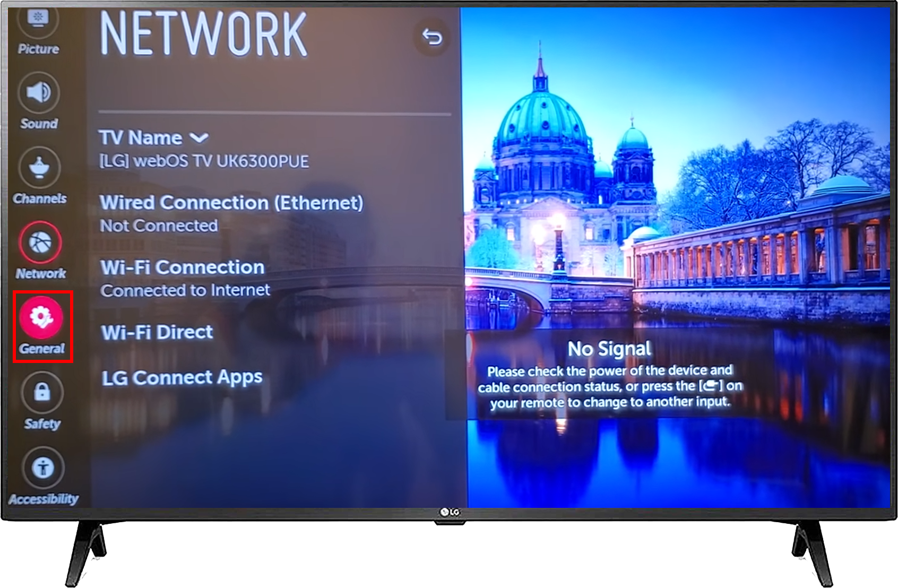Select the Network globe icon
The width and height of the screenshot is (898, 588).
click(x=41, y=243)
